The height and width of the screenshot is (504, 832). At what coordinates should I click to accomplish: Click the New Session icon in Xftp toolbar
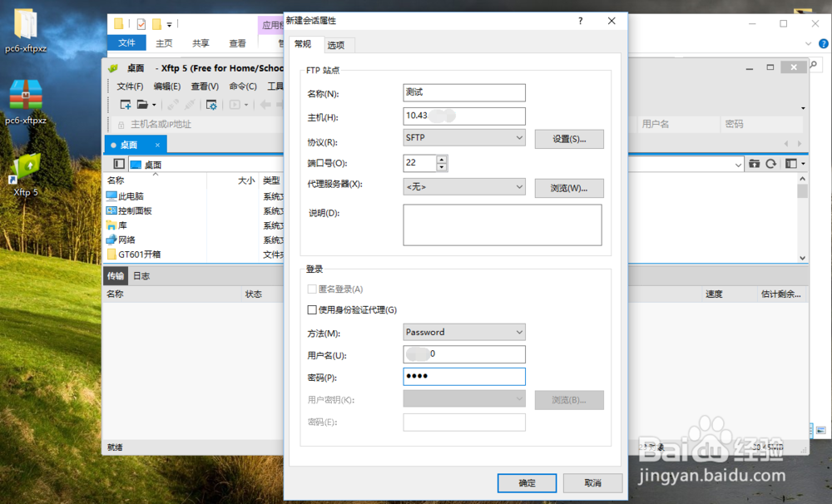[126, 105]
